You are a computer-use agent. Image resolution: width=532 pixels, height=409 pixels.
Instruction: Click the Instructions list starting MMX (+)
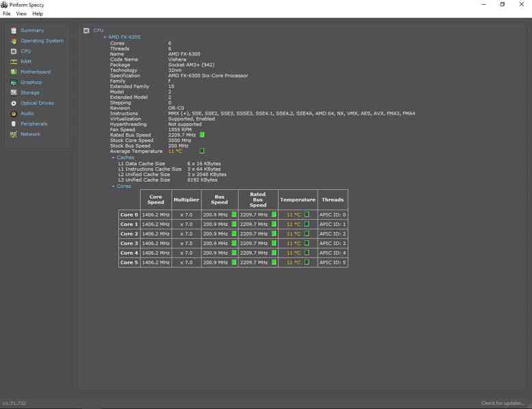click(292, 113)
